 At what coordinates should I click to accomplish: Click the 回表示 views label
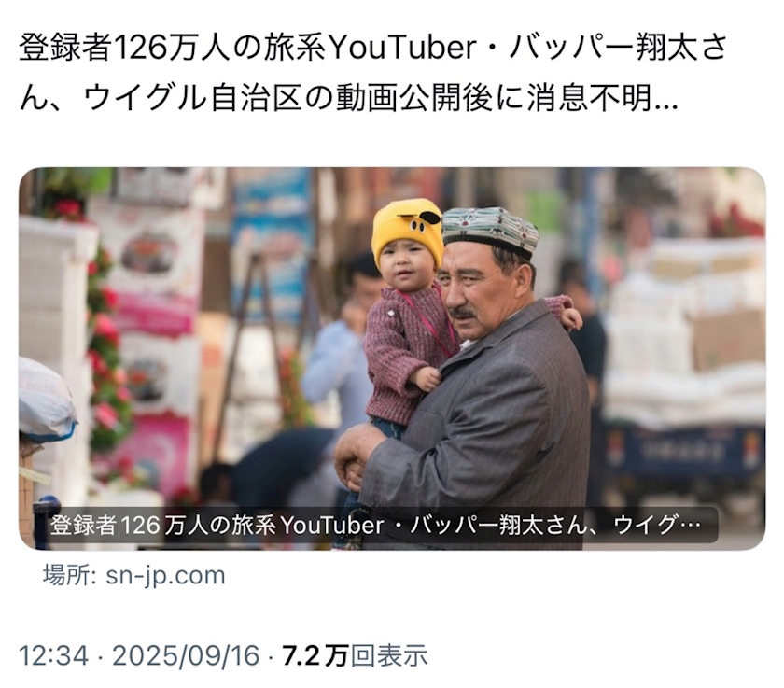coord(389,655)
